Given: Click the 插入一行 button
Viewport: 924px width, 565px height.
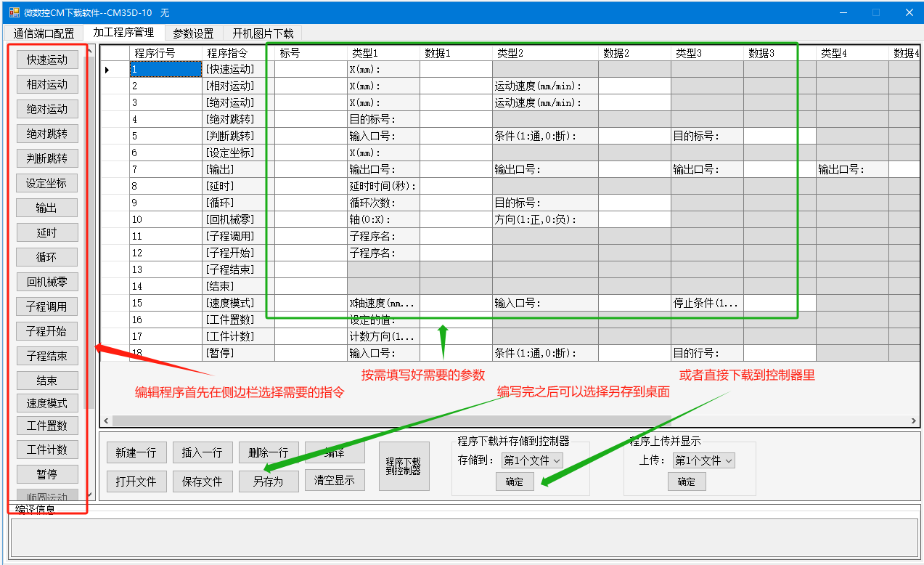Looking at the screenshot, I should coord(203,452).
